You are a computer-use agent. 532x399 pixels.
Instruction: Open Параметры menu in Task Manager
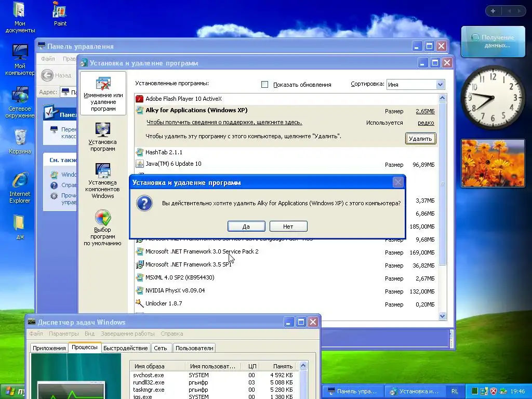point(64,334)
